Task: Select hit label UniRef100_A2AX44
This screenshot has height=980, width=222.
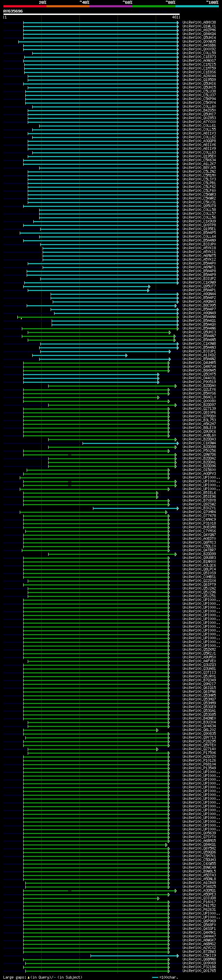Action: 199,76
